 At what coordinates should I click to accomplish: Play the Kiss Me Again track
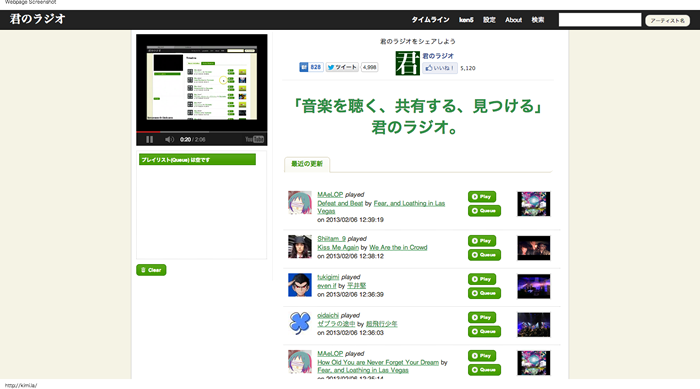click(482, 241)
